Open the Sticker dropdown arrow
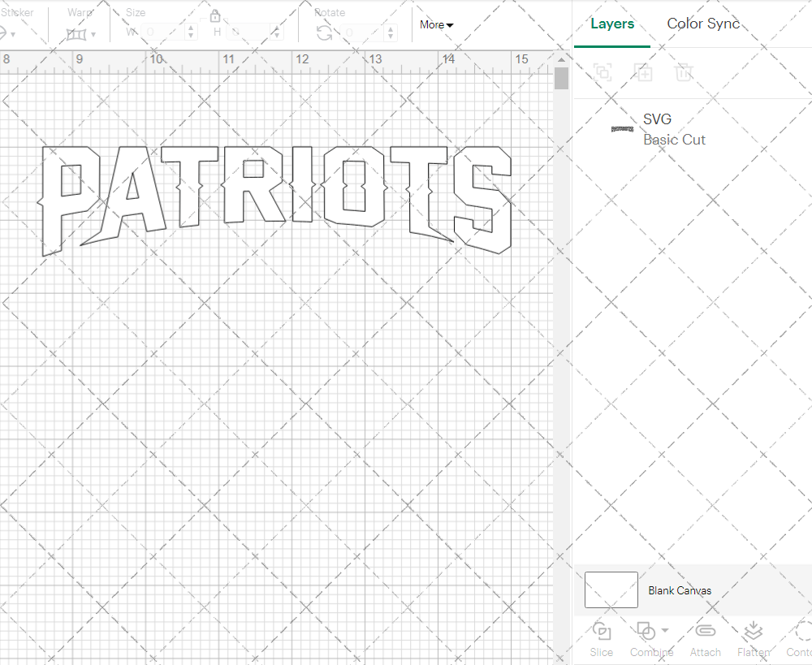The width and height of the screenshot is (812, 665). click(13, 35)
